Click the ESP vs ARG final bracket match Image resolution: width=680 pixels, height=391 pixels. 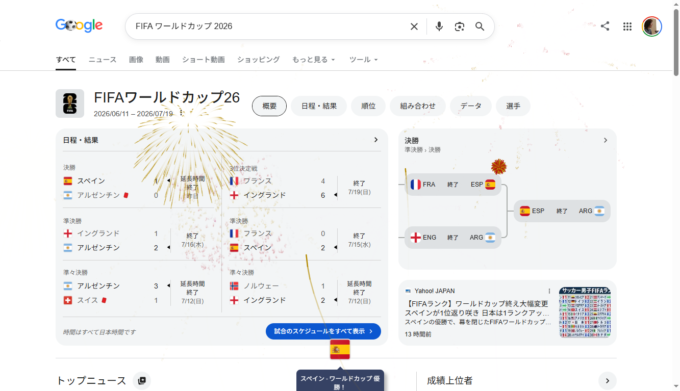point(562,211)
